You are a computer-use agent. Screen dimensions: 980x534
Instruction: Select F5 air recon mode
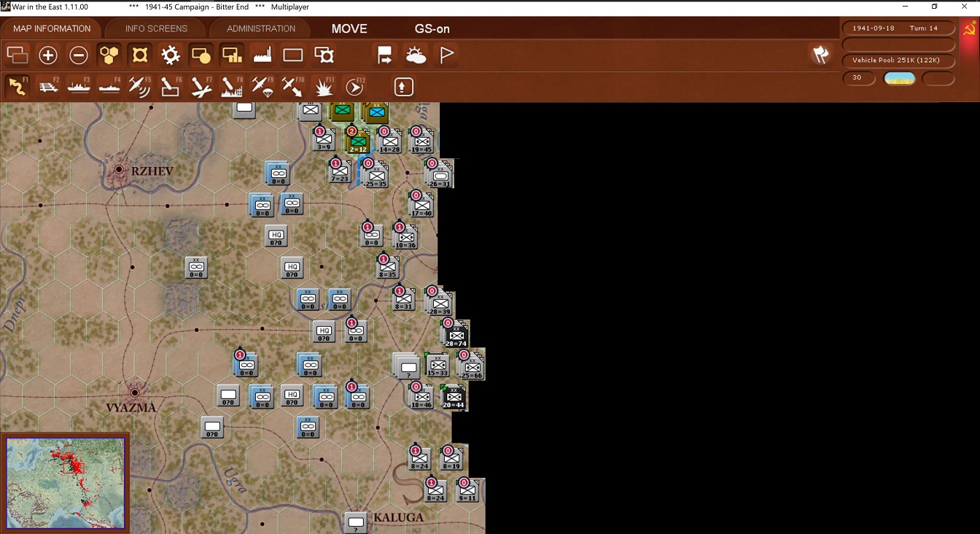(x=139, y=86)
